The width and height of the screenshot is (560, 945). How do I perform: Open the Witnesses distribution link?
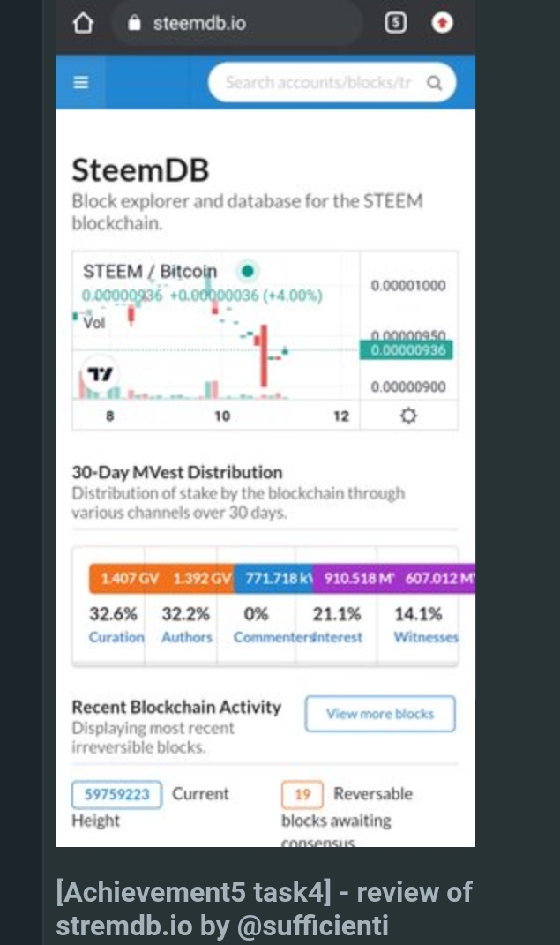click(x=426, y=637)
